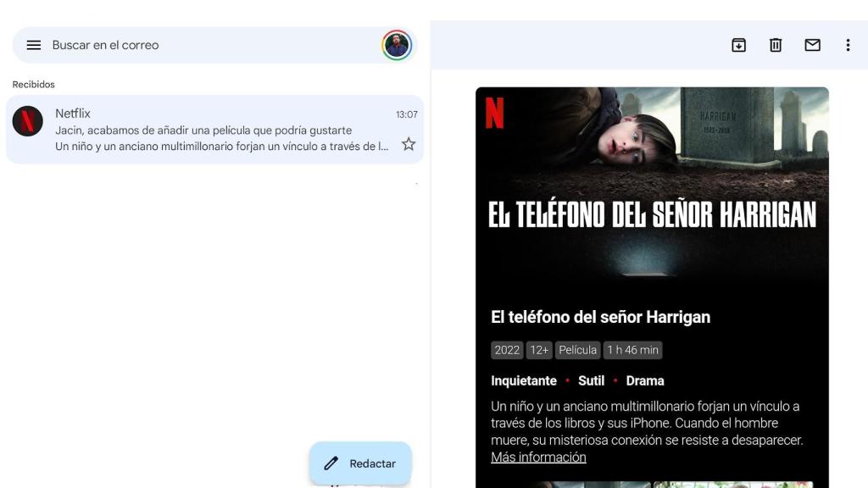
Task: Open the Gmail navigation drawer menu
Action: 32,45
